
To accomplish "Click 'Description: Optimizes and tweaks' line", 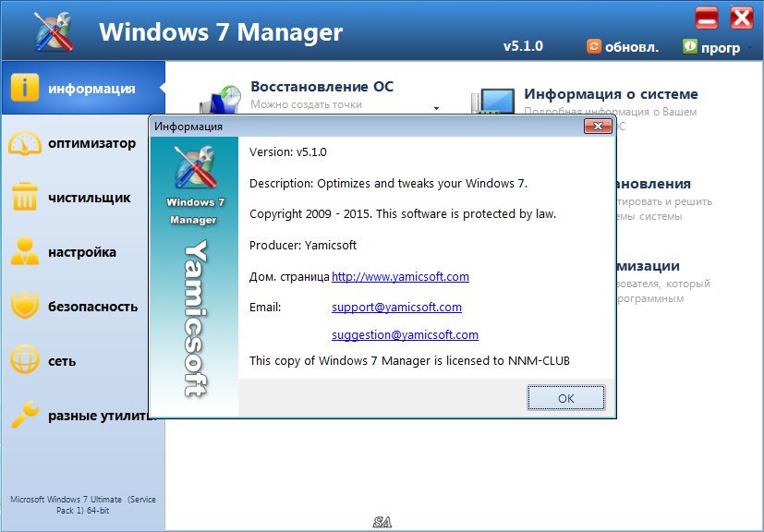I will coord(388,184).
